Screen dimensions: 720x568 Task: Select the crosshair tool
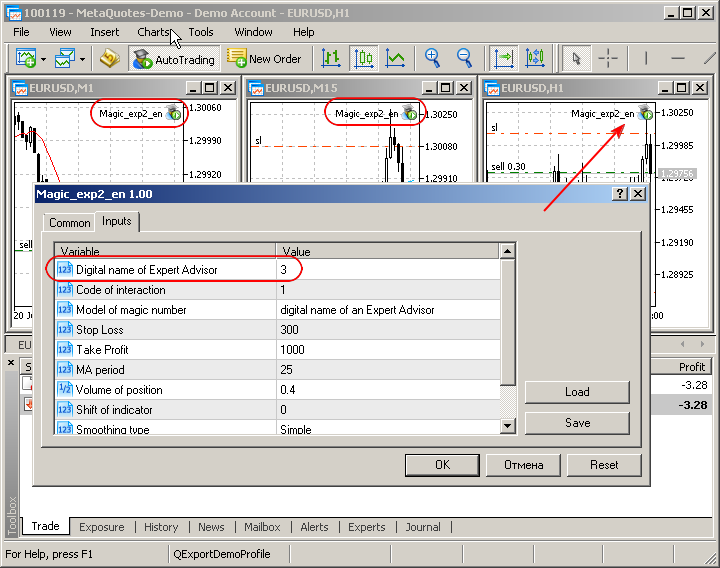(608, 58)
